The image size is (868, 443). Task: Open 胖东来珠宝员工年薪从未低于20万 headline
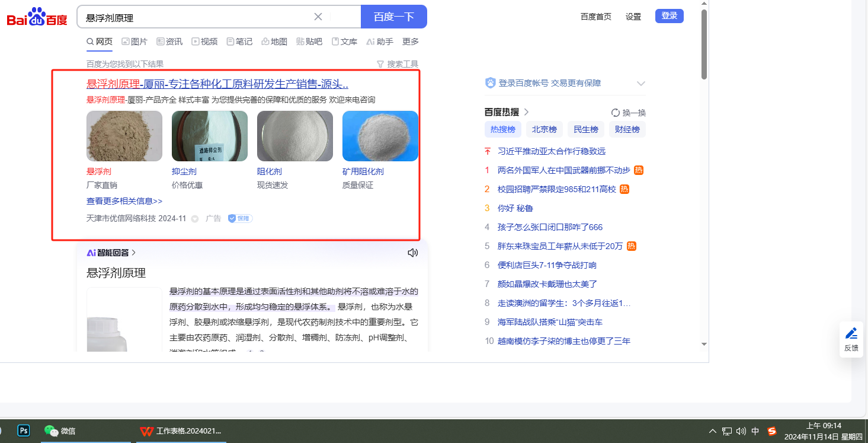click(560, 246)
